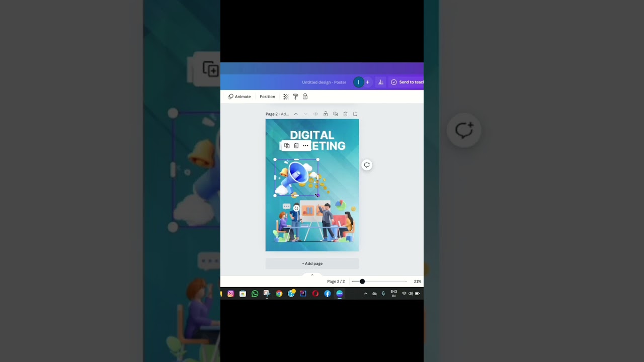Open Facebook from the taskbar
Screen dimensions: 644x362
coord(328,294)
